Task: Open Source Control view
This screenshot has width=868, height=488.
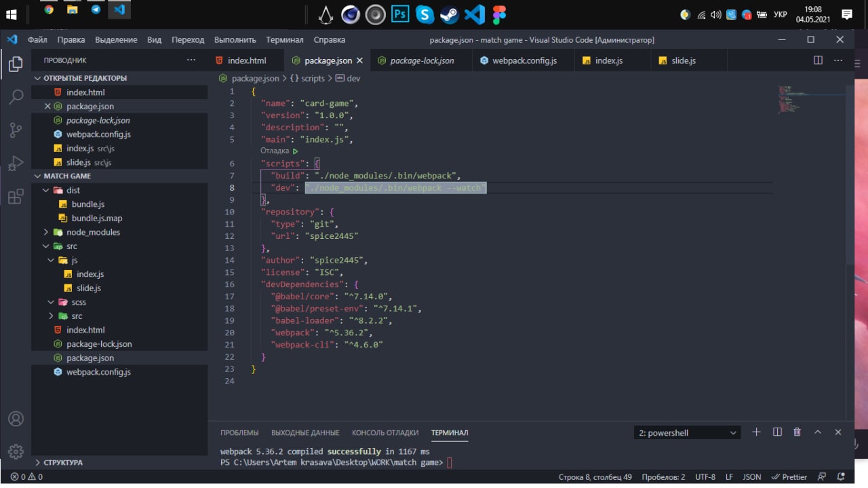Action: (x=16, y=130)
